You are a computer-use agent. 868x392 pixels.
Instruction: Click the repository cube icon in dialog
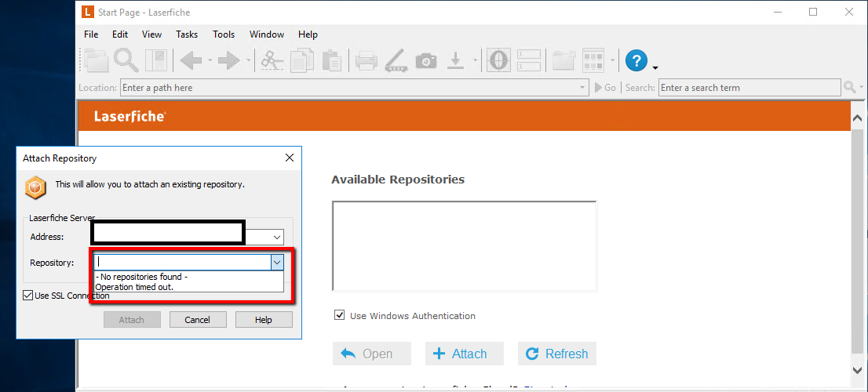(36, 187)
